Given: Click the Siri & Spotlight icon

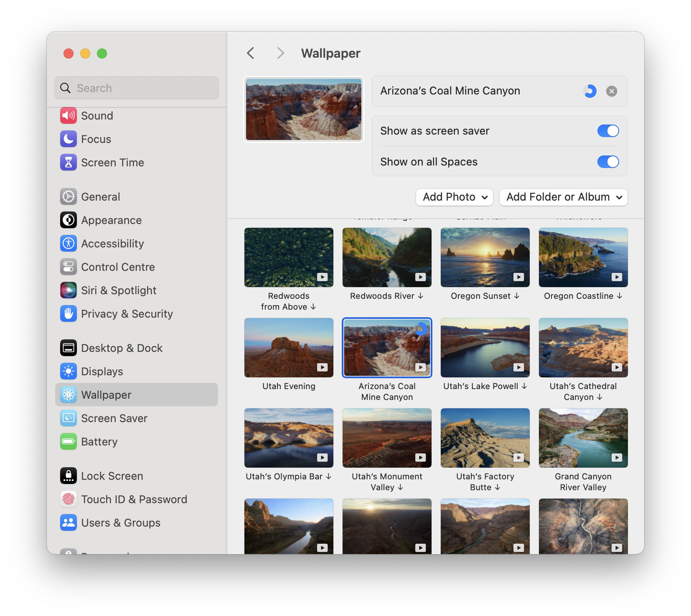Looking at the screenshot, I should (69, 290).
